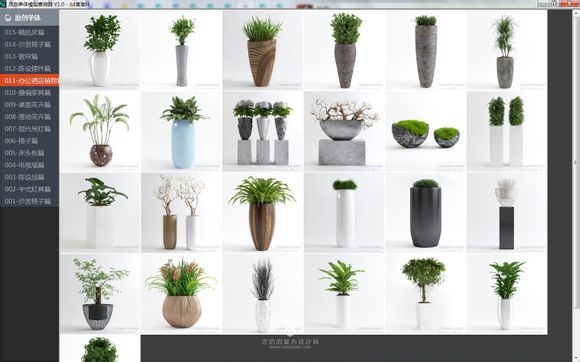580x362 pixels.
Task: Select the 014 sofa chairs category
Action: [29, 44]
